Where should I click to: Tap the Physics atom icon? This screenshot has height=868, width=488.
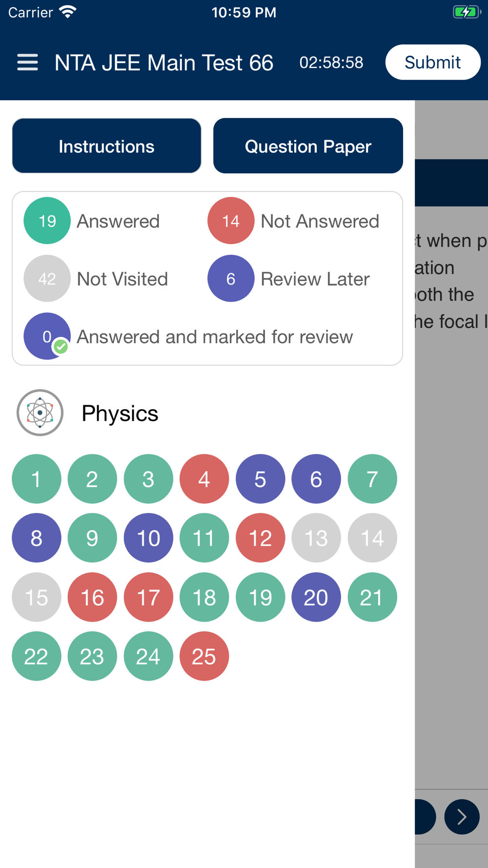pos(40,413)
